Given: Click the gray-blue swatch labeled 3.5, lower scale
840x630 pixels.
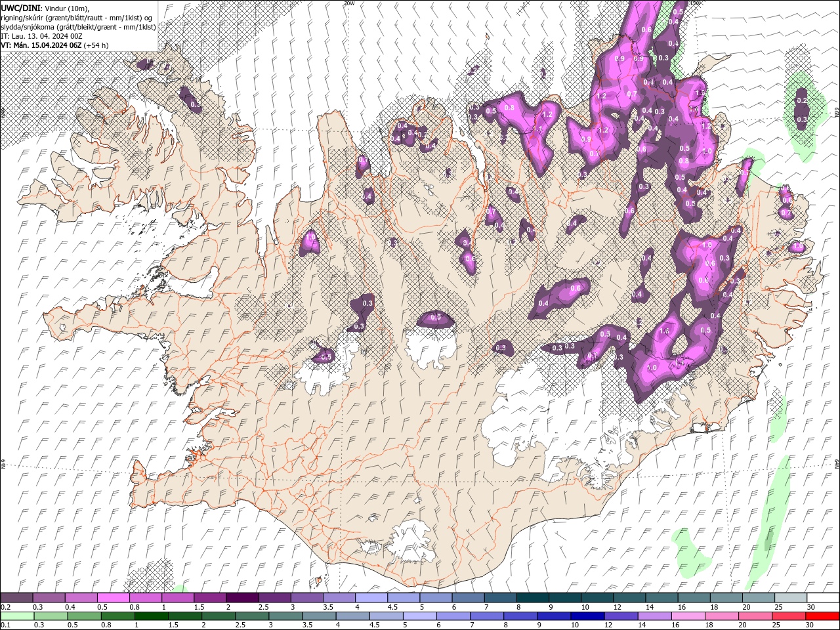Looking at the screenshot, I should point(320,616).
